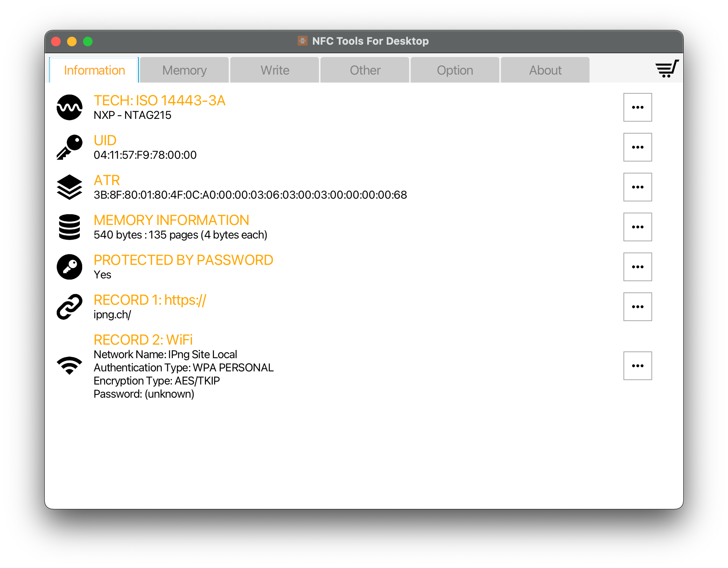The image size is (728, 568).
Task: Click the memory database icon
Action: coord(69,227)
